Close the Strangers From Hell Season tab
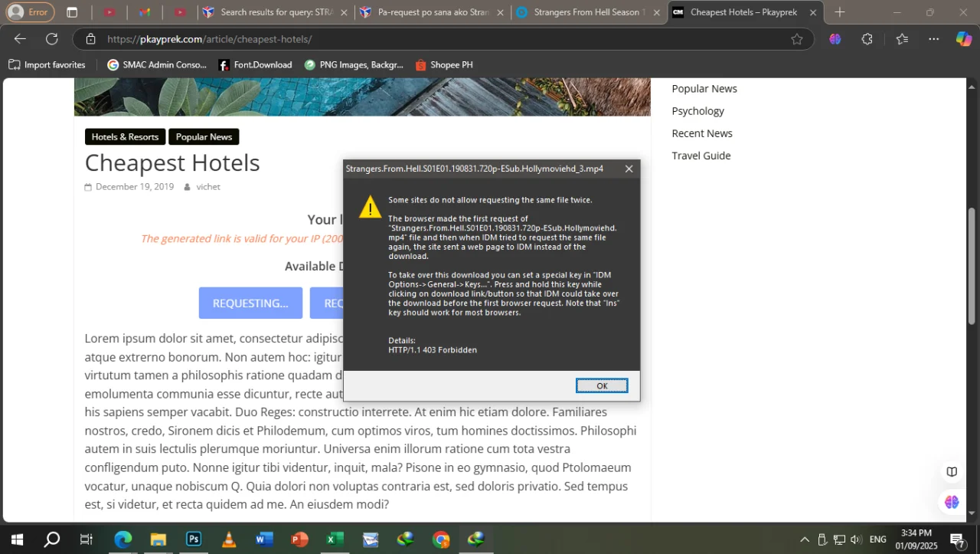 (x=656, y=12)
